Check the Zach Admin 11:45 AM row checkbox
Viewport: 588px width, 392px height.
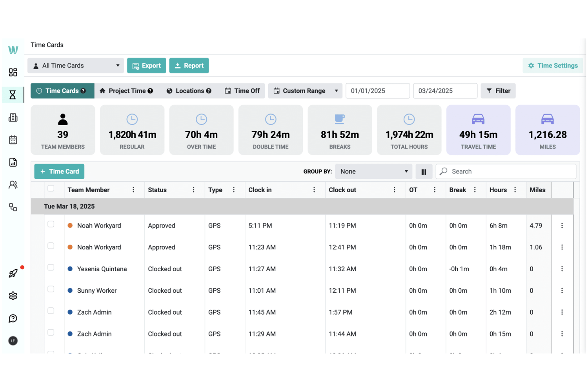[x=51, y=311]
